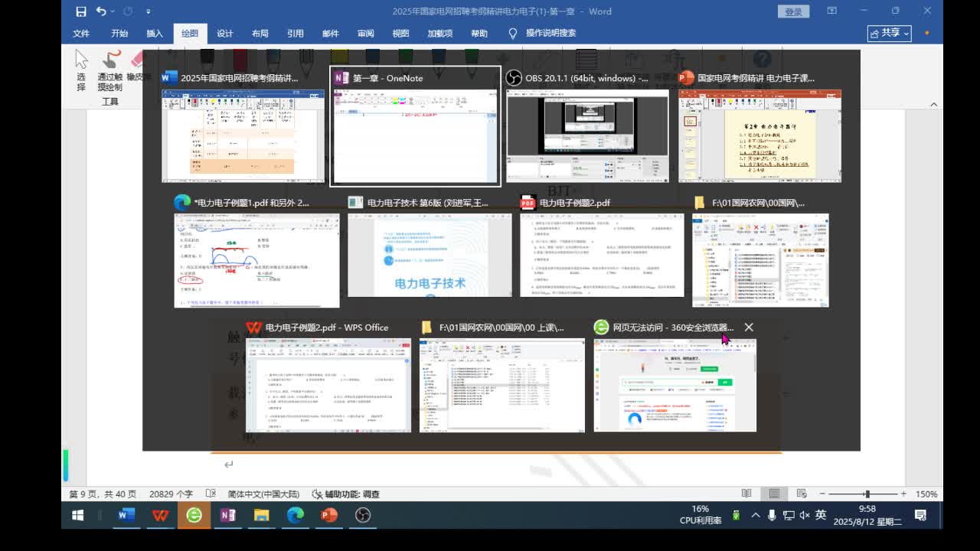Click the Microsoft Edge taskbar icon

pos(295,515)
